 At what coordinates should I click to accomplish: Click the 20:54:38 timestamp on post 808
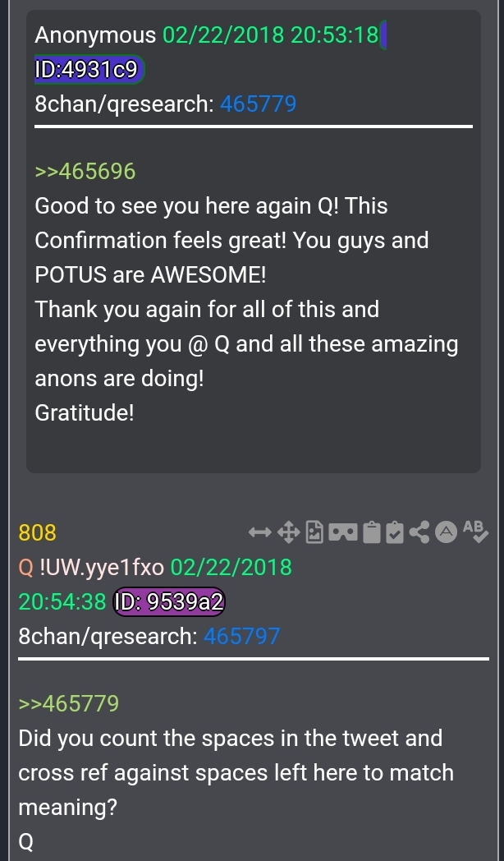[x=62, y=602]
